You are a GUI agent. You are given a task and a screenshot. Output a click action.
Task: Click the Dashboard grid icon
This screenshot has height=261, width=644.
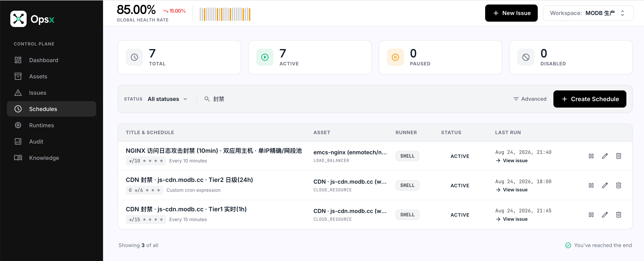click(x=18, y=60)
